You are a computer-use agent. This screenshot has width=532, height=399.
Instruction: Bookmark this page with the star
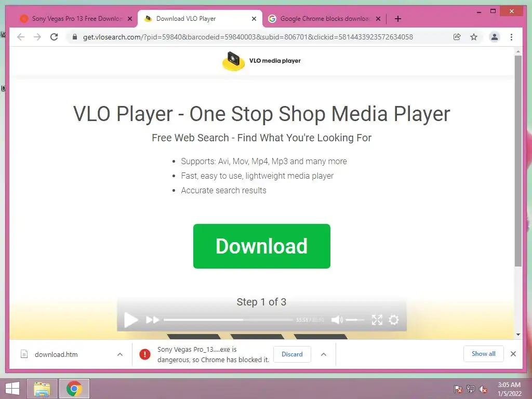474,37
